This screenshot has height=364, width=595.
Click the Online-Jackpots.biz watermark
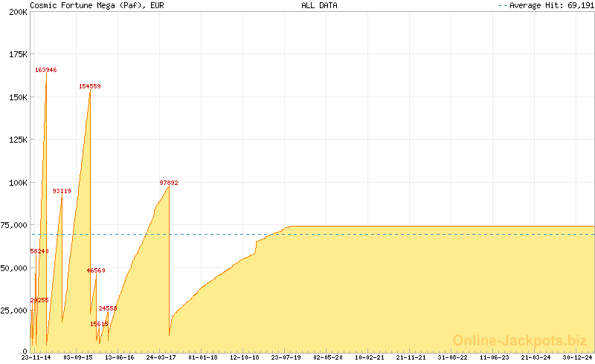tap(520, 340)
